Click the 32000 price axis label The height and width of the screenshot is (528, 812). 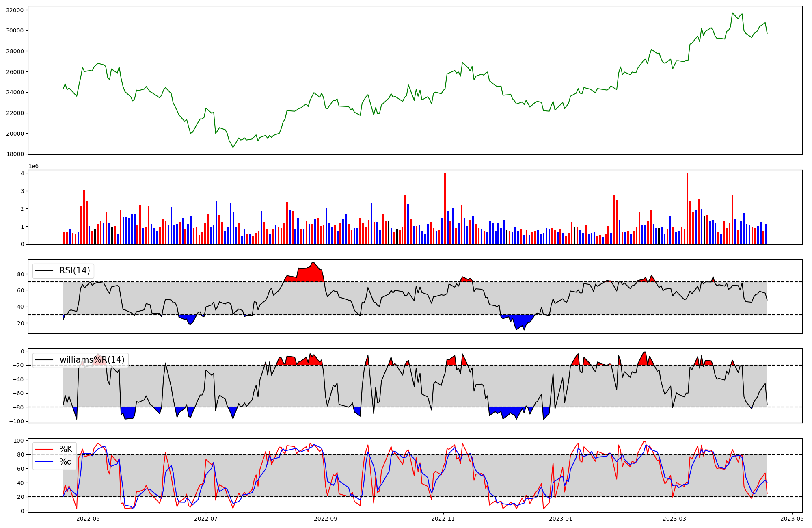tap(15, 10)
